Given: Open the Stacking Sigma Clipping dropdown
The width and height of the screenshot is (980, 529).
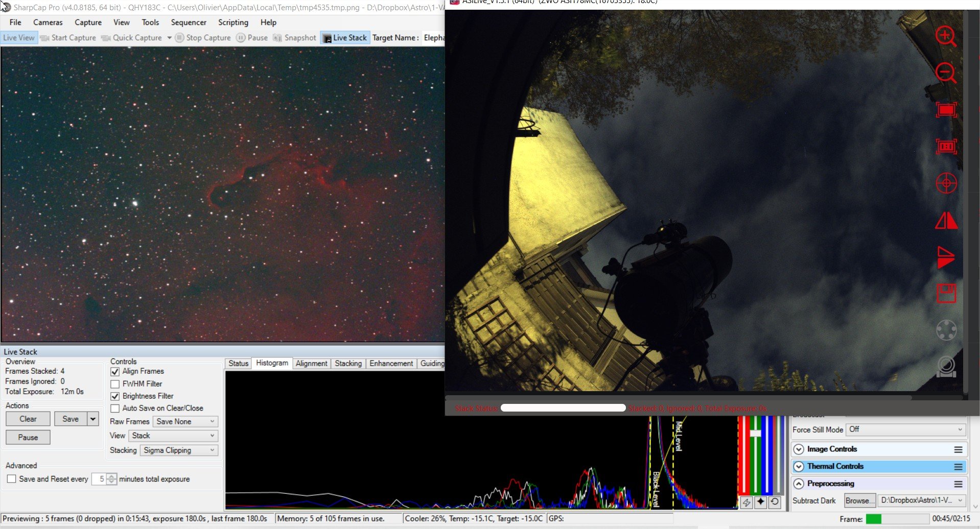Looking at the screenshot, I should click(179, 450).
